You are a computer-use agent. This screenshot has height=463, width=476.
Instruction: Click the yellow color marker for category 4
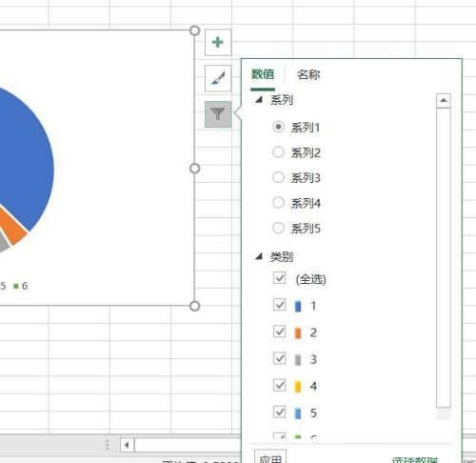click(298, 387)
